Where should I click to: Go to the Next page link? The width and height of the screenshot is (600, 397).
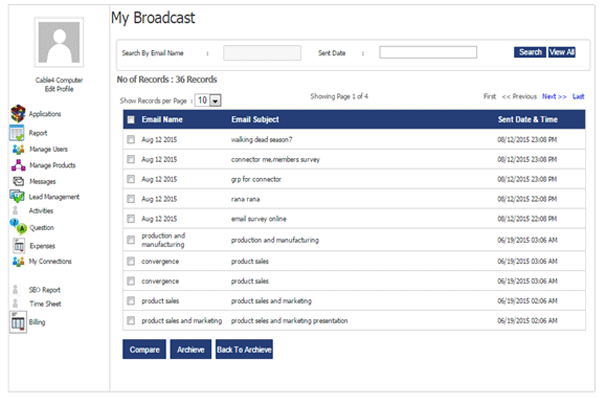click(554, 96)
